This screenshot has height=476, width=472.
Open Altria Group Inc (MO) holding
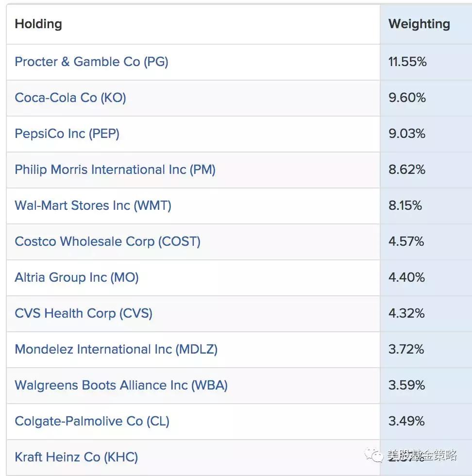pos(77,278)
